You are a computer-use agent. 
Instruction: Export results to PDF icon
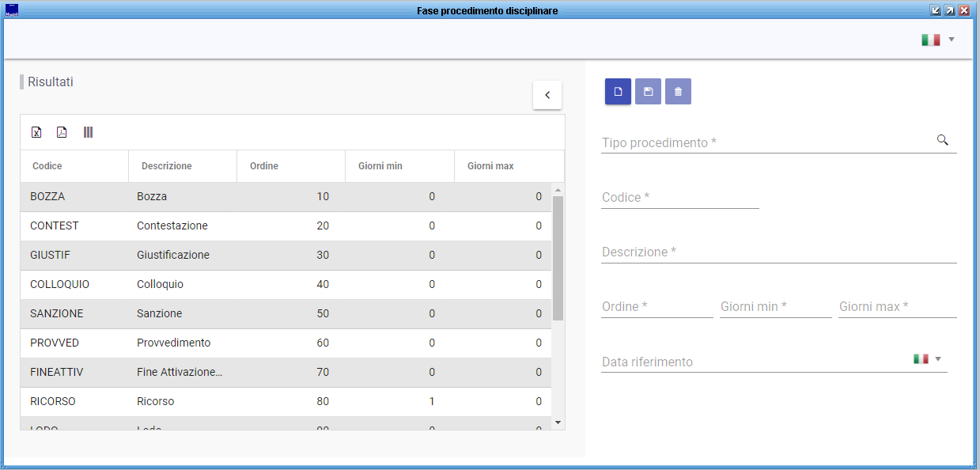click(x=62, y=132)
